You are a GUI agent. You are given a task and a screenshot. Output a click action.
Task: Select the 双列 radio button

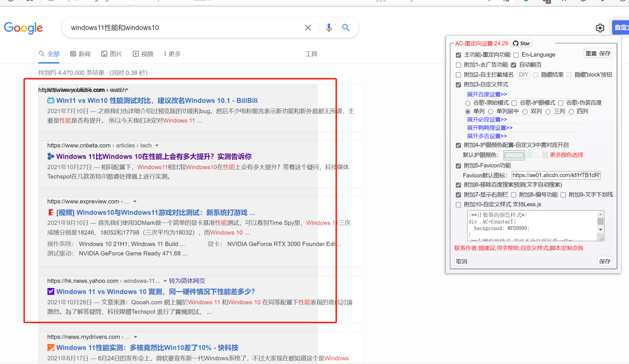[525, 112]
